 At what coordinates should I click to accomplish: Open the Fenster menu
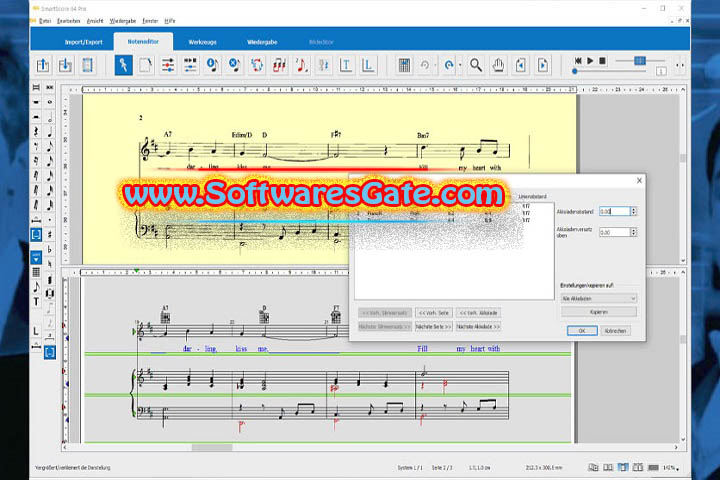click(150, 21)
